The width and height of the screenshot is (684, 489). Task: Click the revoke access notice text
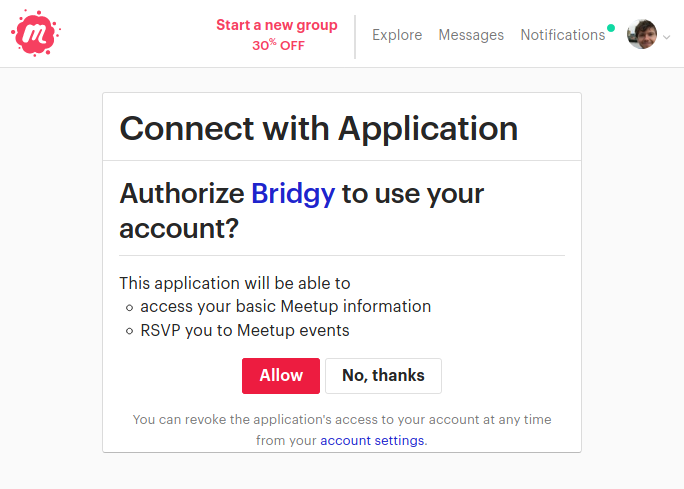click(x=342, y=420)
